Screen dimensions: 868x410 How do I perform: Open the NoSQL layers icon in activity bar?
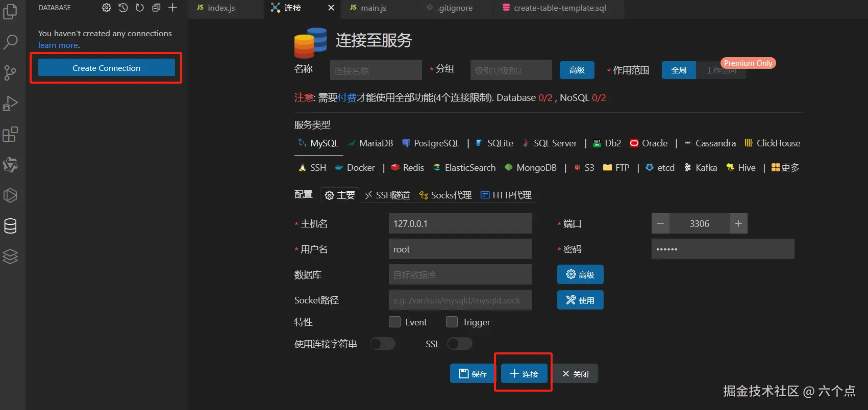click(x=10, y=257)
